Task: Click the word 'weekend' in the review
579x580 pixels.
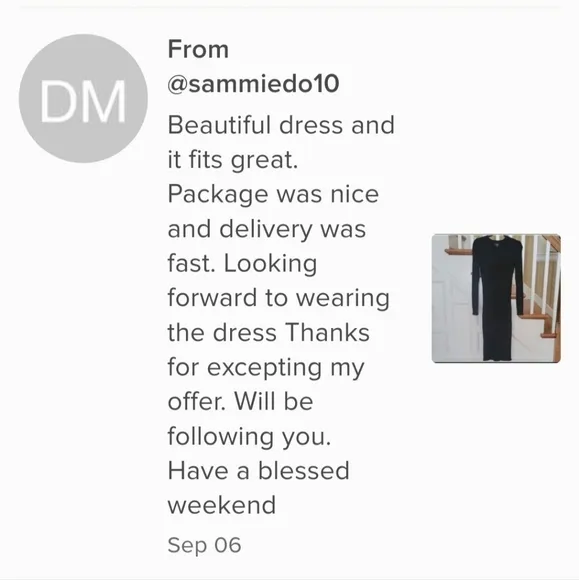Action: pos(222,505)
